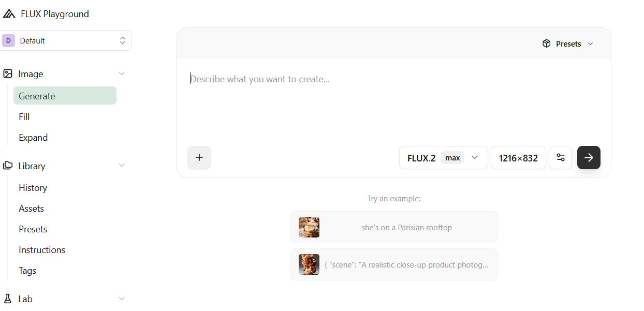
Task: Open the Tags page
Action: pos(27,270)
